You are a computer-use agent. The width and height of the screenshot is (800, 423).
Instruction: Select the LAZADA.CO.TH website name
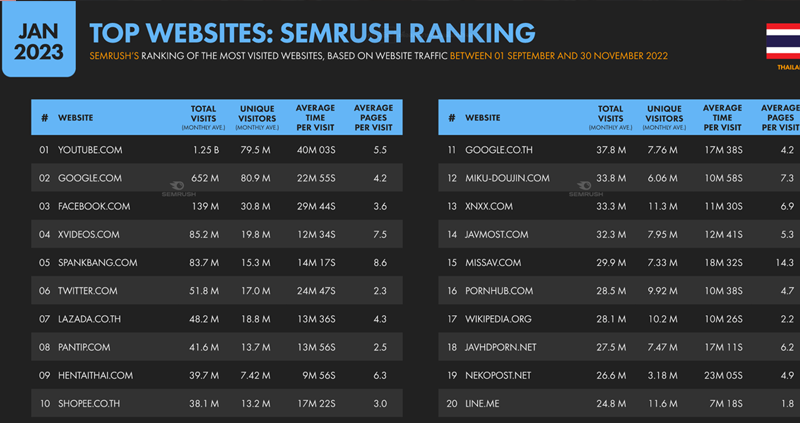click(x=89, y=319)
